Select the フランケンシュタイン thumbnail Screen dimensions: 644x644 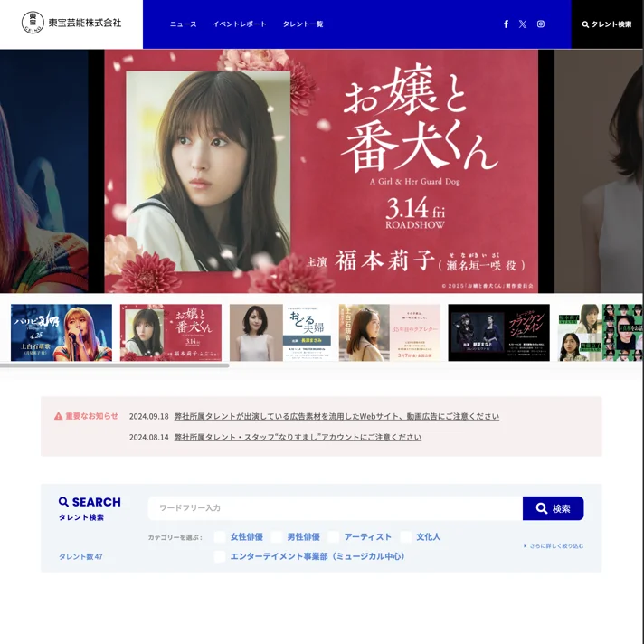pos(498,333)
